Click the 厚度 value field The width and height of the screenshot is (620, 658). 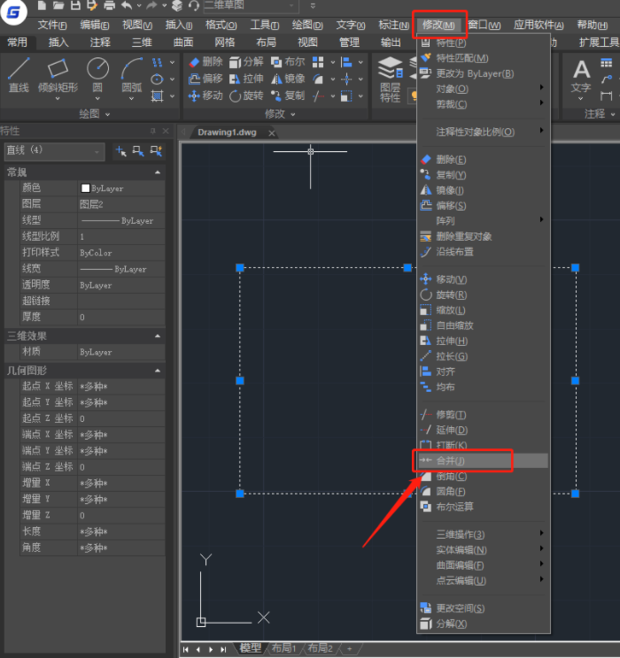pos(121,317)
